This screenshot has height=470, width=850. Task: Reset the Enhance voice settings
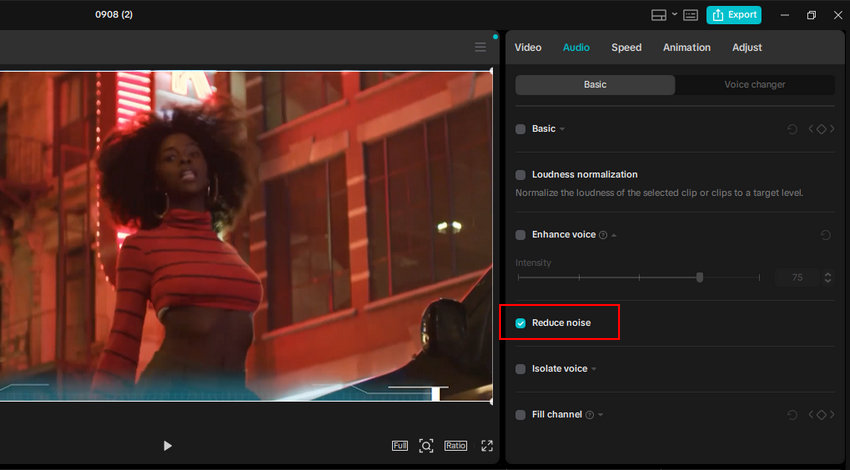point(825,235)
